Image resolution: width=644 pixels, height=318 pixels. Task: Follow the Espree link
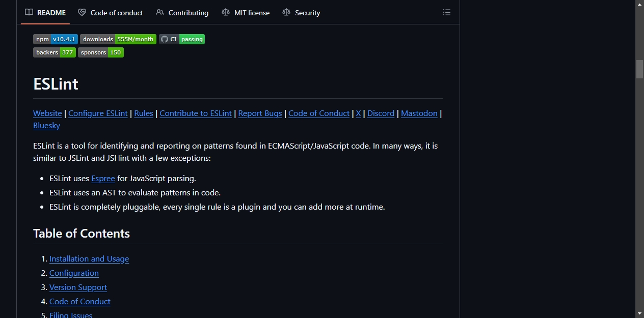pos(103,179)
